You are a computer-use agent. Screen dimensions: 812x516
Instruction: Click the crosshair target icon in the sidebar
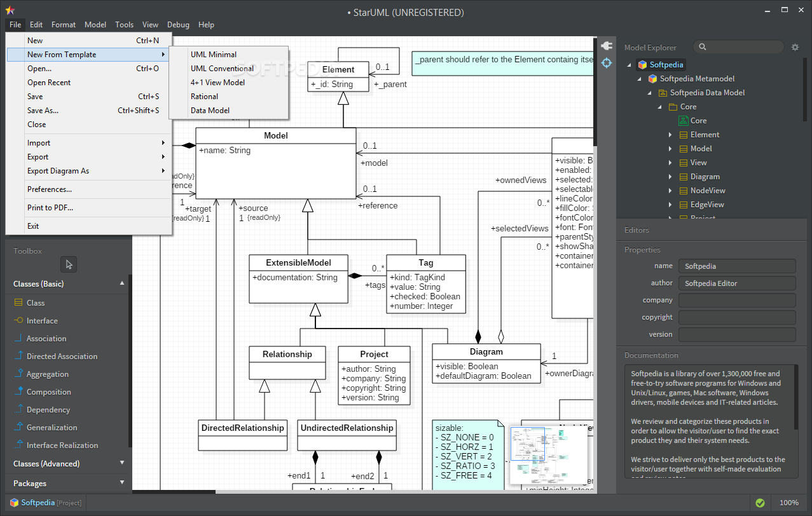[606, 63]
